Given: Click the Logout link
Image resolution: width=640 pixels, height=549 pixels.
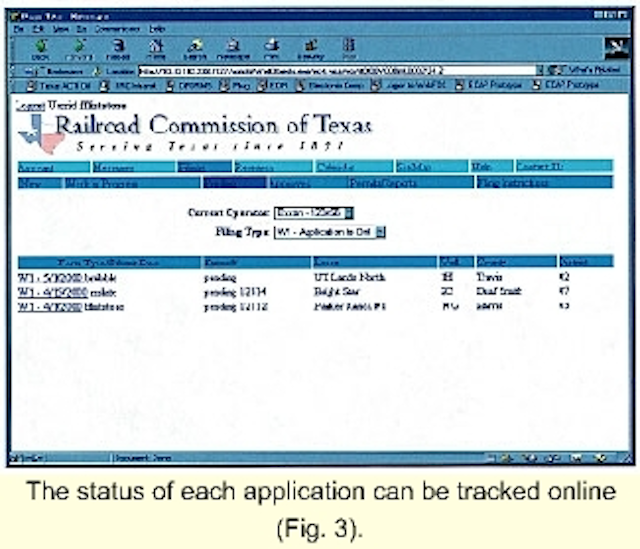Looking at the screenshot, I should [30, 106].
